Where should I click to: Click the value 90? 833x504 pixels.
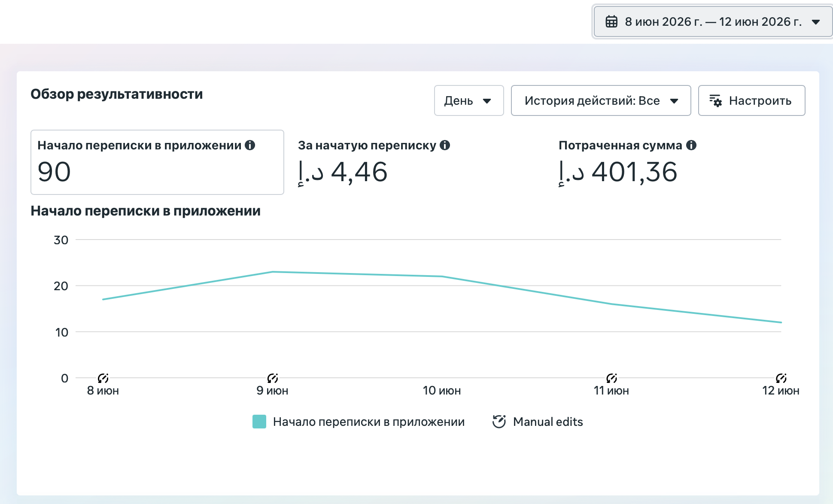point(54,172)
